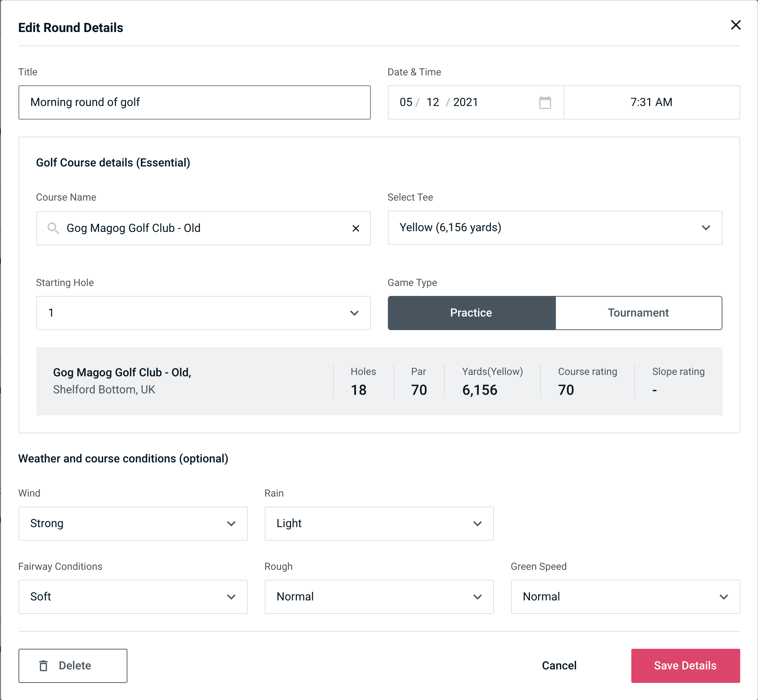Select the Rough dropdown menu
758x700 pixels.
pyautogui.click(x=380, y=596)
